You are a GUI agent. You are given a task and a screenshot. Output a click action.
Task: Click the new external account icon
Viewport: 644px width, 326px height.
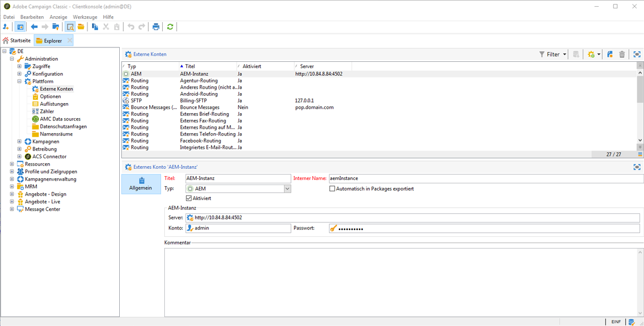[x=610, y=54]
